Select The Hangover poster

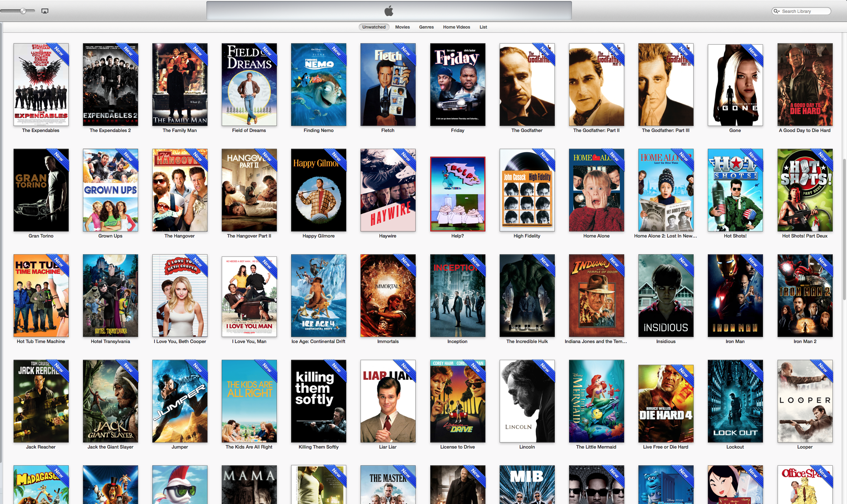(x=180, y=190)
